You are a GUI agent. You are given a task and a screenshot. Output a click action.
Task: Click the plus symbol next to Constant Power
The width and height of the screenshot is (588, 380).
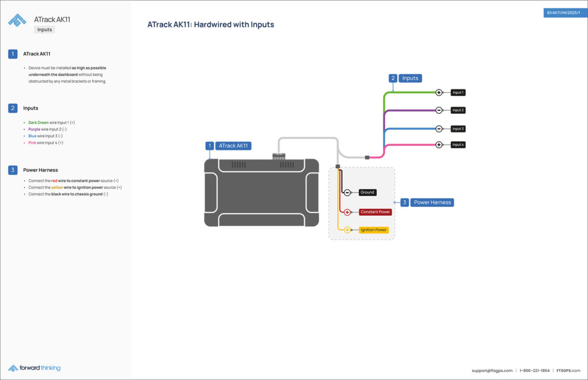point(347,212)
